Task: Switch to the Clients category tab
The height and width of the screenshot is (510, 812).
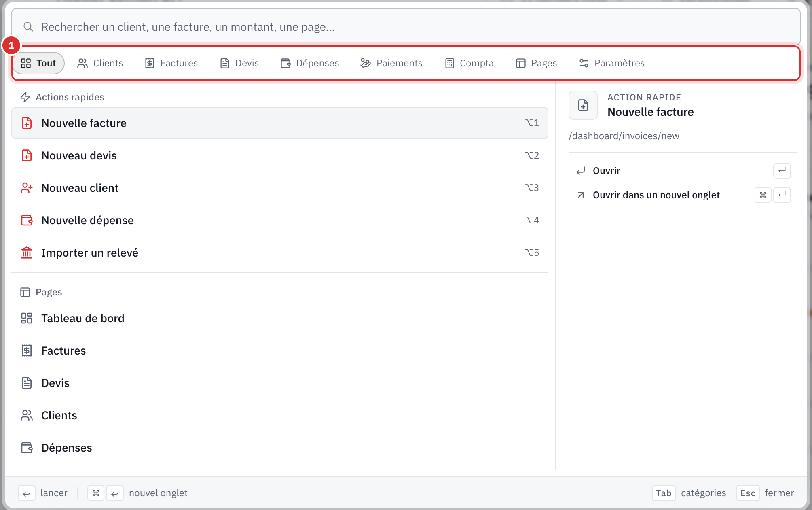Action: (100, 63)
